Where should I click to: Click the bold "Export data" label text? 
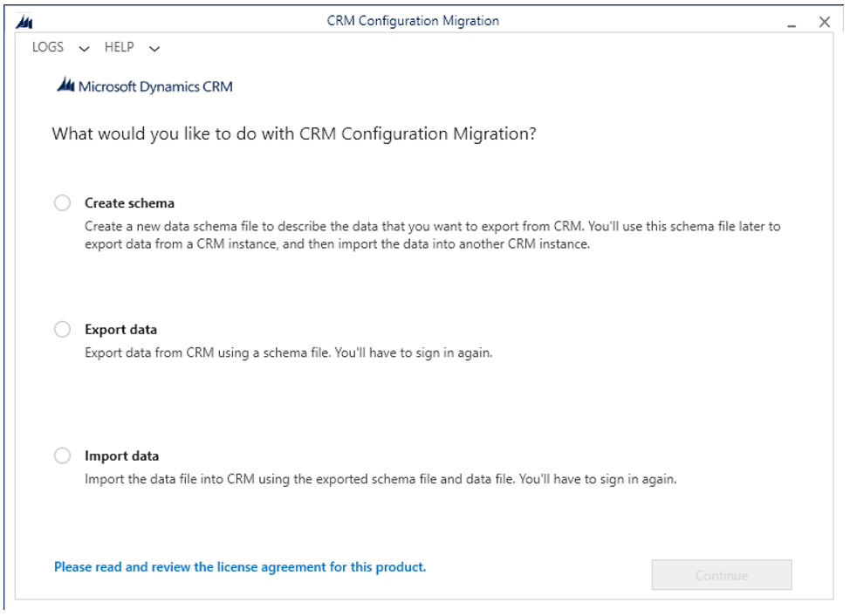point(120,330)
